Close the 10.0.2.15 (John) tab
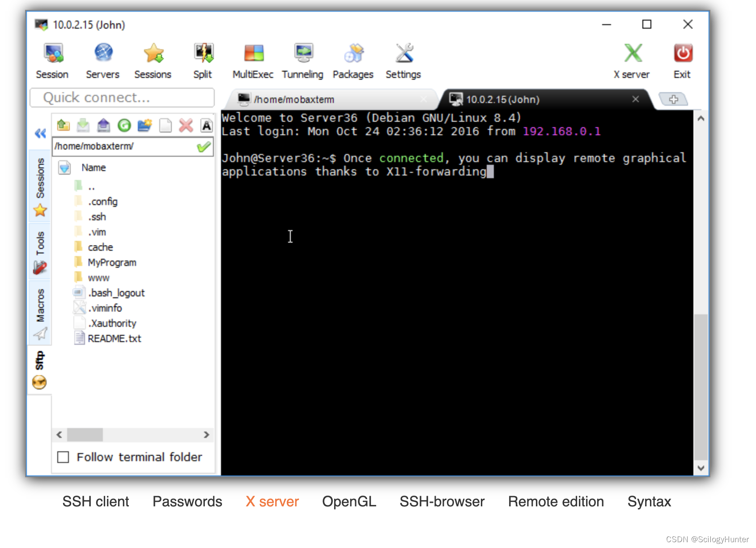Viewport: 756px width, 548px height. tap(636, 99)
